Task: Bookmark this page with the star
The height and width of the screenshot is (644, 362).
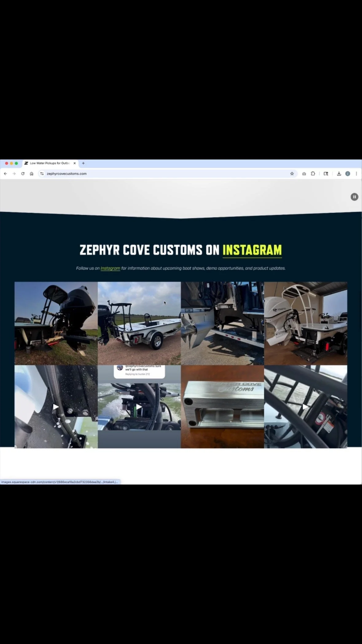Action: pos(292,174)
